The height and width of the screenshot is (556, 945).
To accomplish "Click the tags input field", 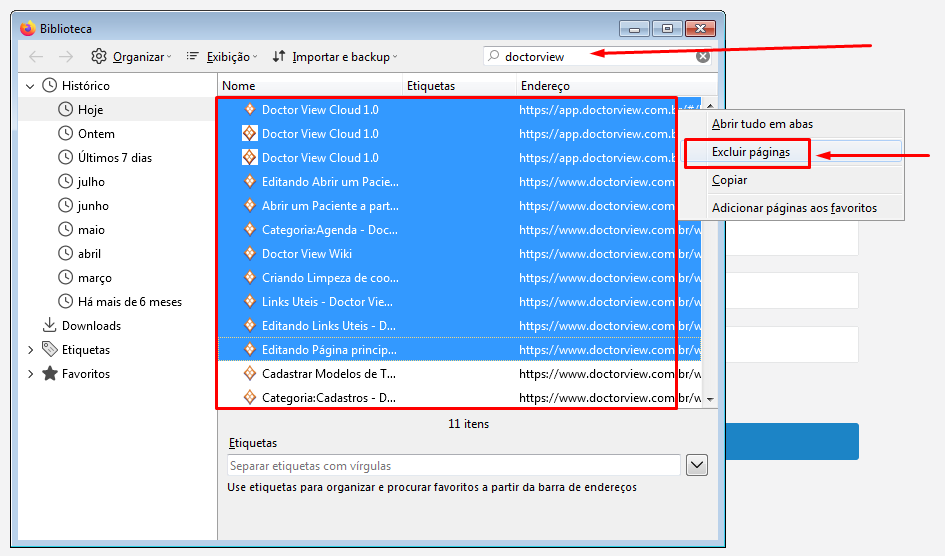I will point(453,465).
